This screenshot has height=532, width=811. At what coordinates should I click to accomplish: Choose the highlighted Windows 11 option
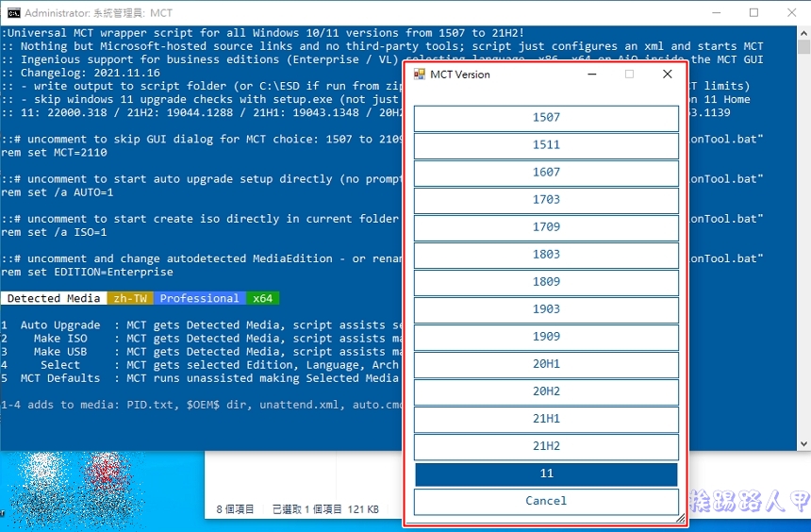[546, 474]
